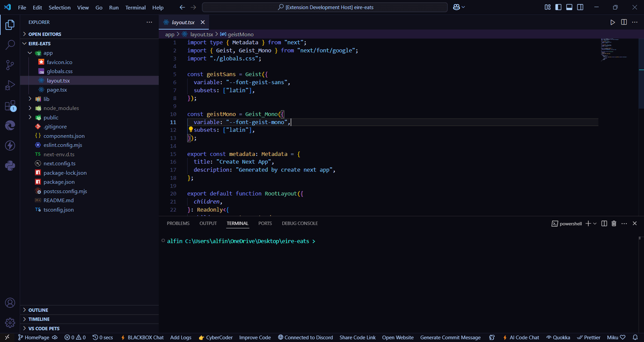The height and width of the screenshot is (342, 644).
Task: Switch to the OUTPUT panel tab
Action: click(x=208, y=224)
